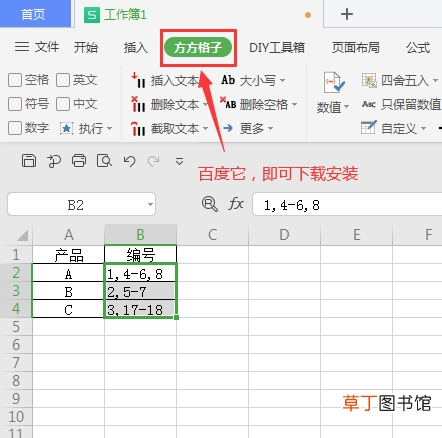Click the 更多 blue arrow icon

(x=228, y=128)
